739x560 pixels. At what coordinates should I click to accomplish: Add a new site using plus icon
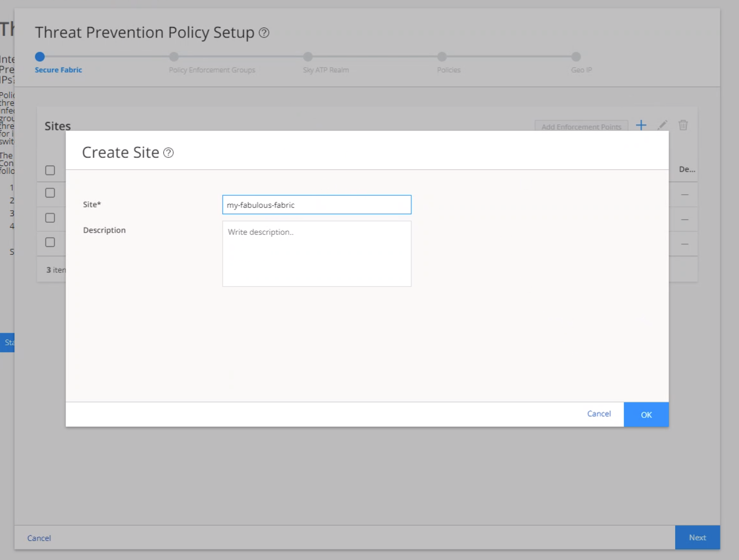pyautogui.click(x=641, y=125)
